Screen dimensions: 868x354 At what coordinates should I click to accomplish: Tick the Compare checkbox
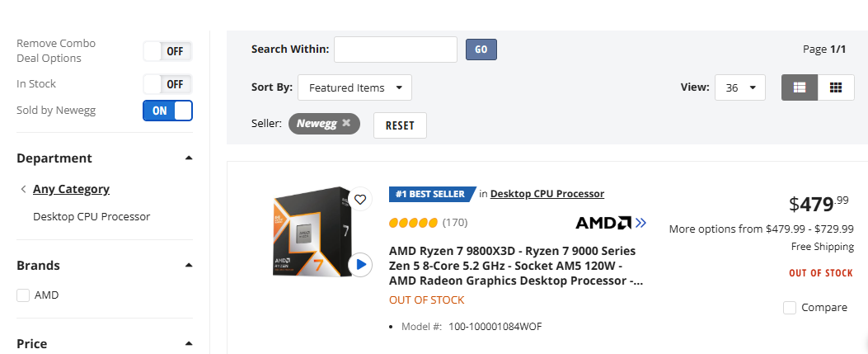point(790,308)
